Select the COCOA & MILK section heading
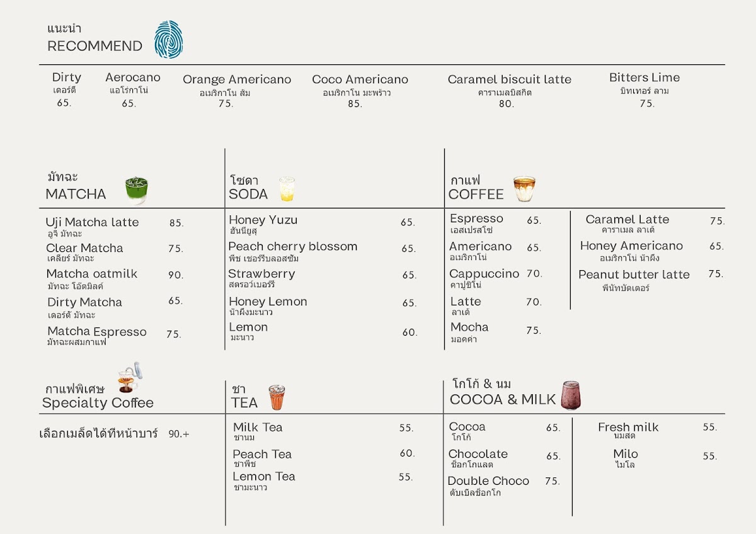 coord(503,399)
